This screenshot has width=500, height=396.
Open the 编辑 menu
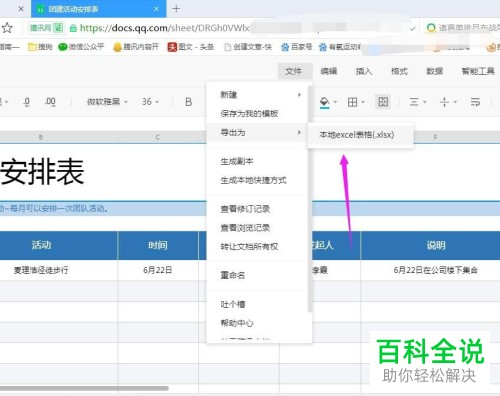tap(329, 71)
